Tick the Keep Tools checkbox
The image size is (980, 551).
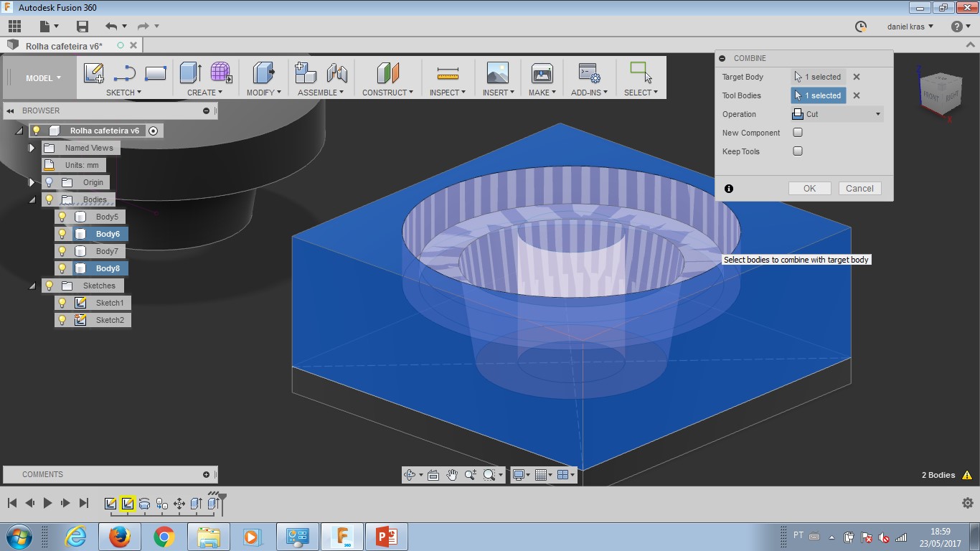798,151
